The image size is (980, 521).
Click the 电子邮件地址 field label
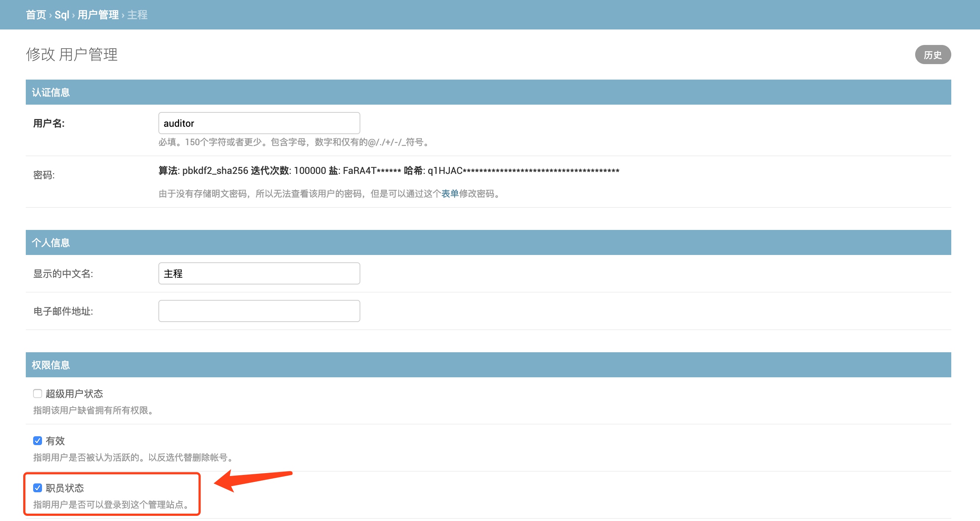tap(63, 311)
